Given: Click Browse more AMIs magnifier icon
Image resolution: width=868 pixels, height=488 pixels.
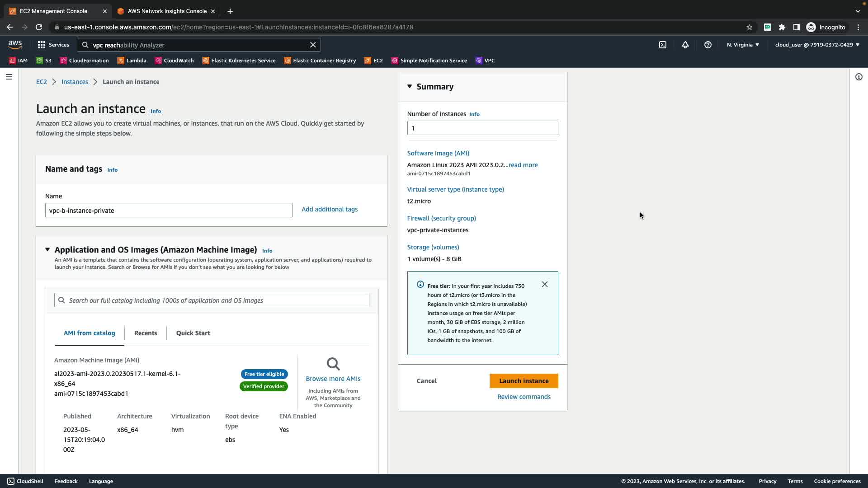Looking at the screenshot, I should point(333,364).
